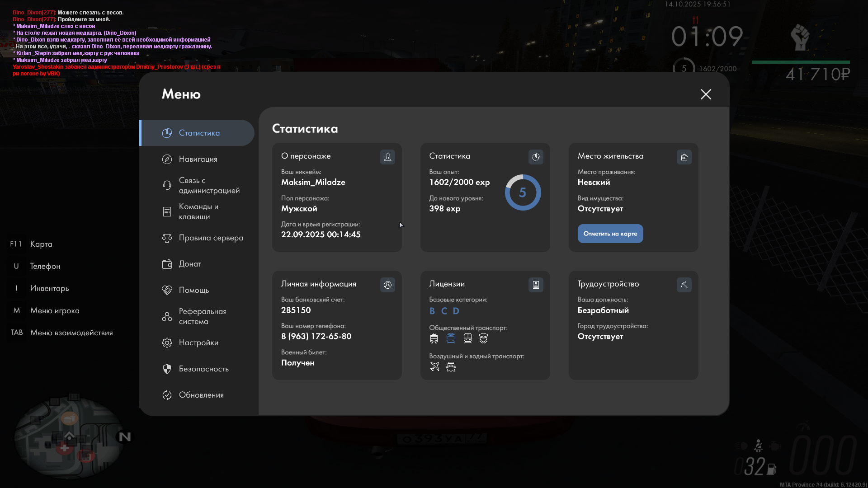Click the pie chart icon in Статистика card
The width and height of the screenshot is (868, 488).
536,157
